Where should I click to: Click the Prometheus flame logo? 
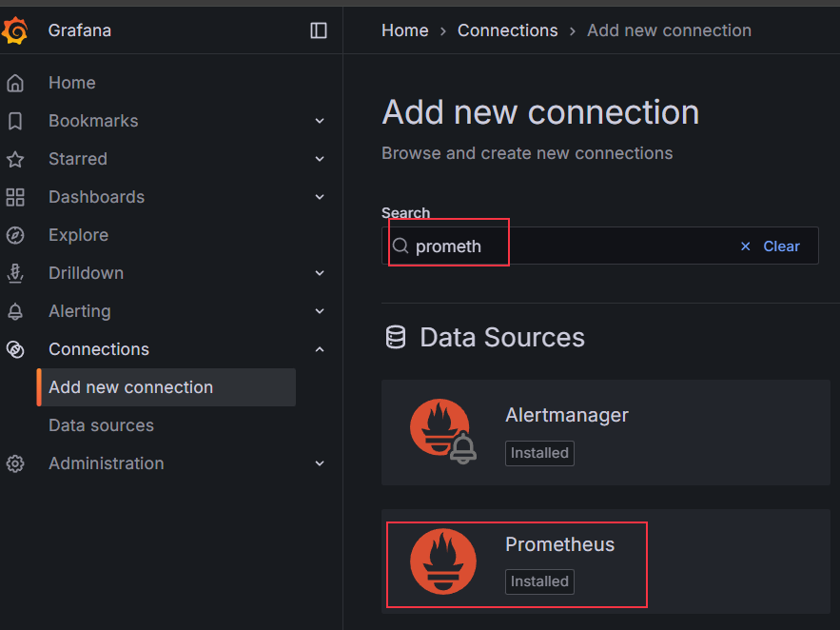442,561
